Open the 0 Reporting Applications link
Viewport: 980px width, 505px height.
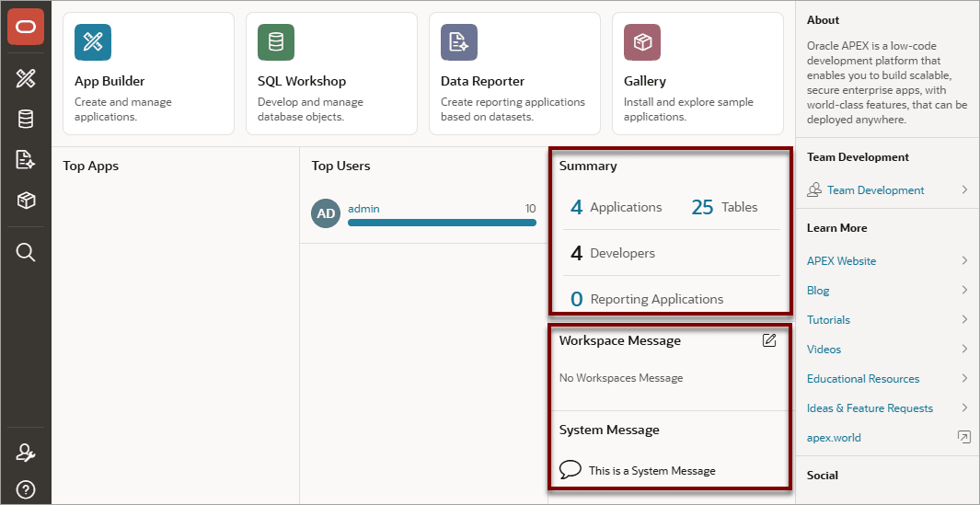647,299
